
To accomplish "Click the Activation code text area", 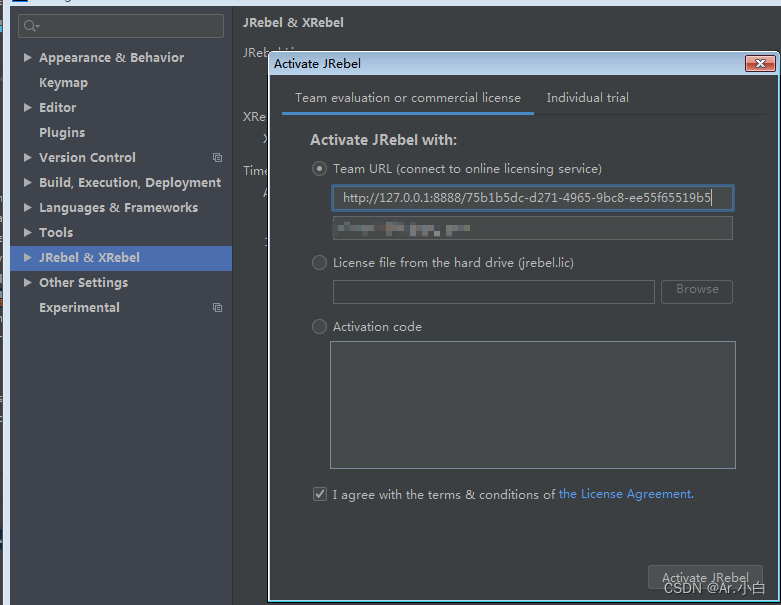I will 533,405.
